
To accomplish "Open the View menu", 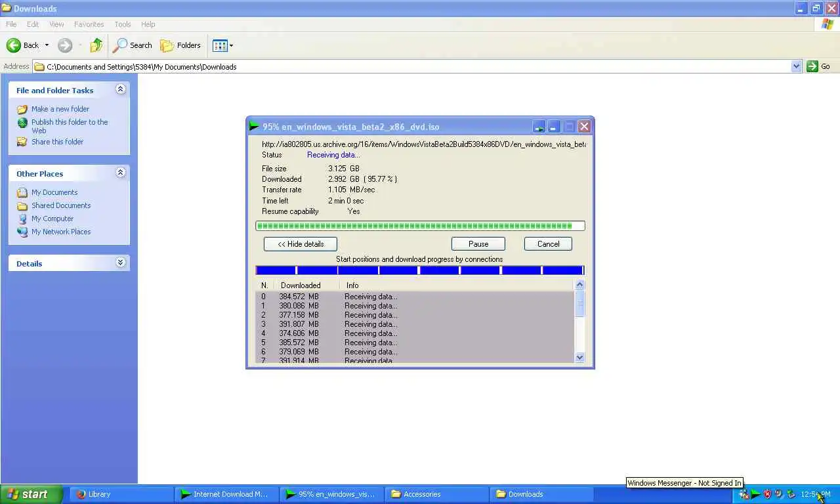I will point(56,24).
